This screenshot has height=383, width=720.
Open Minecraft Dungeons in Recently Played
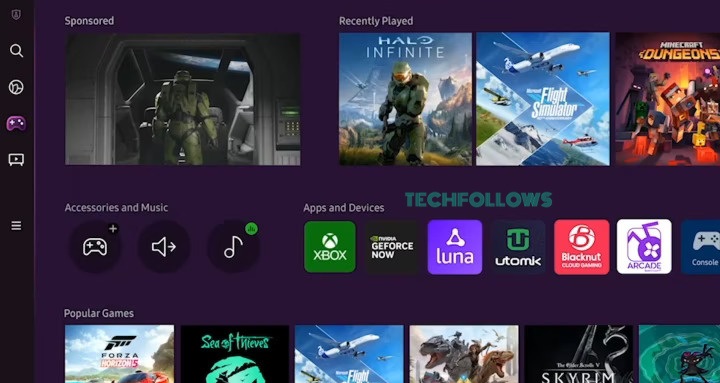coord(668,99)
